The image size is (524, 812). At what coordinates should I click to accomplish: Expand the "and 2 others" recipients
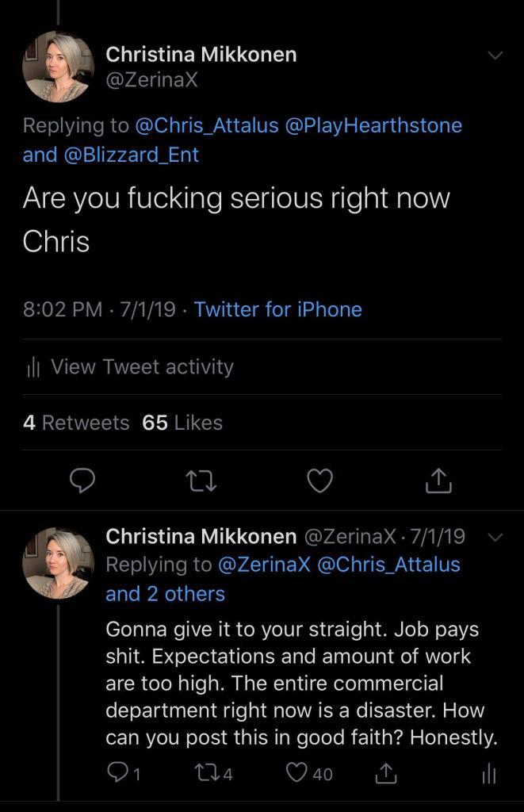pyautogui.click(x=165, y=593)
